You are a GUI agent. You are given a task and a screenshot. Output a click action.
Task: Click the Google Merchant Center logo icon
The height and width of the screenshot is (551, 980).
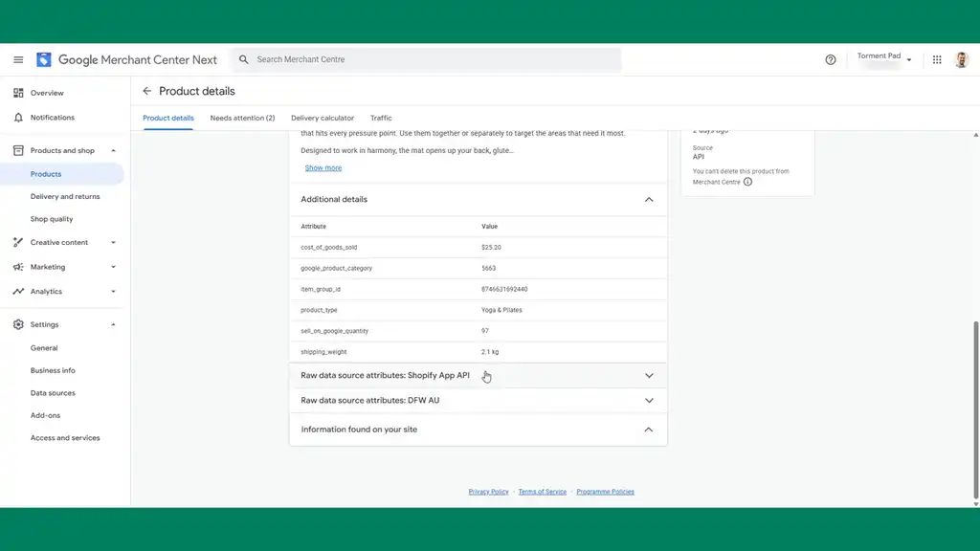click(x=44, y=60)
